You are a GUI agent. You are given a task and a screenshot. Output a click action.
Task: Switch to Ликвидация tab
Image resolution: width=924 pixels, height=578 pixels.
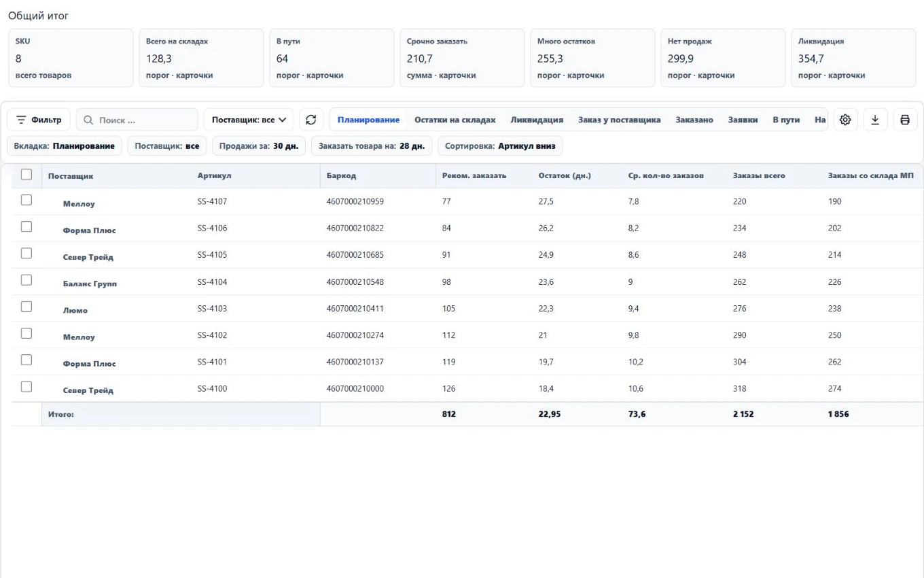537,120
